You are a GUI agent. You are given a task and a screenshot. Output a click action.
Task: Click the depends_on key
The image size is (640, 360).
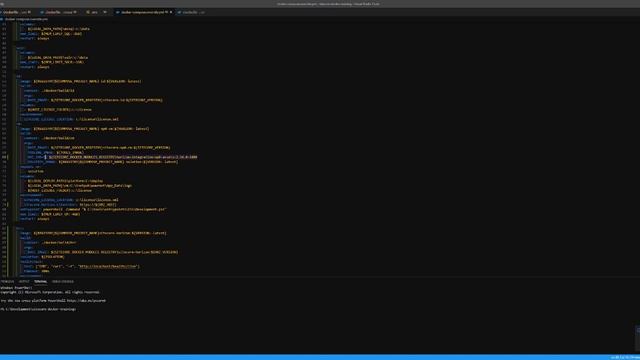(x=30, y=167)
